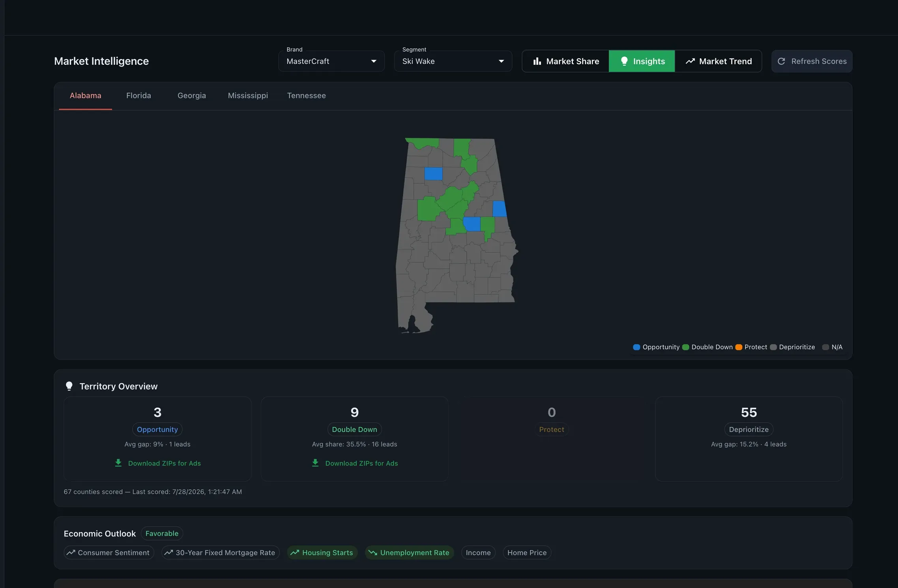Click the Consumer Sentiment chip
Screen dimensions: 898x588
(109, 552)
